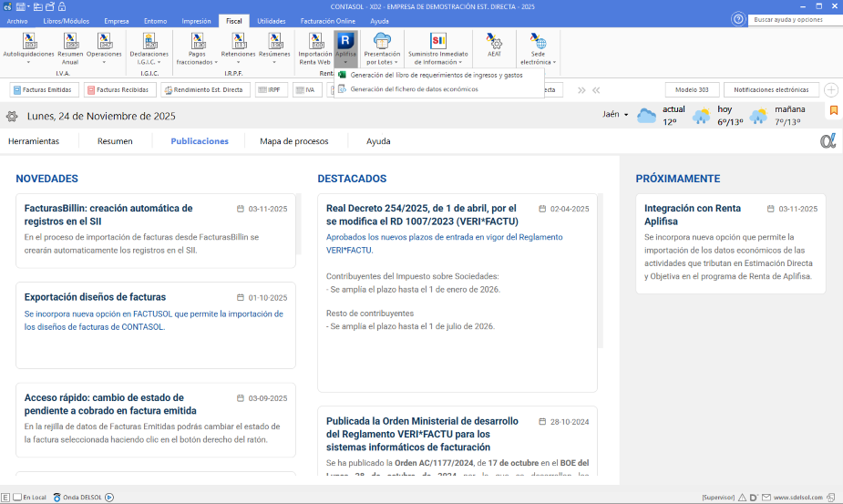Click the lock icon in title bar
This screenshot has height=504, width=843.
[62, 6]
